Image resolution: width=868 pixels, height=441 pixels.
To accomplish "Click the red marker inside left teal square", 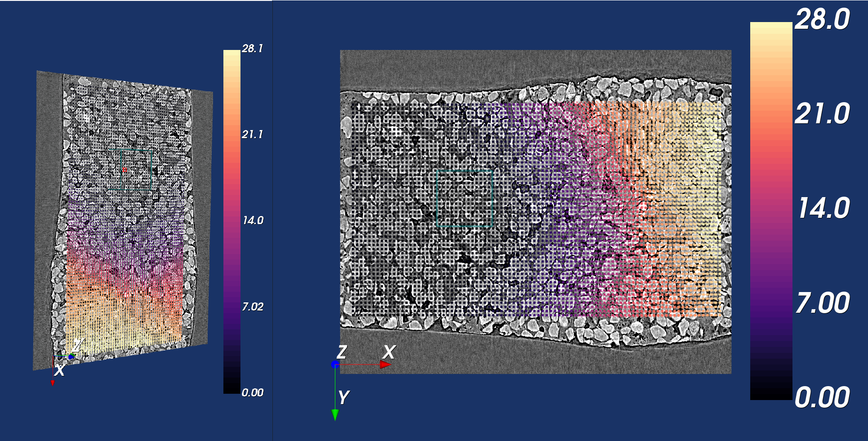I will point(125,170).
